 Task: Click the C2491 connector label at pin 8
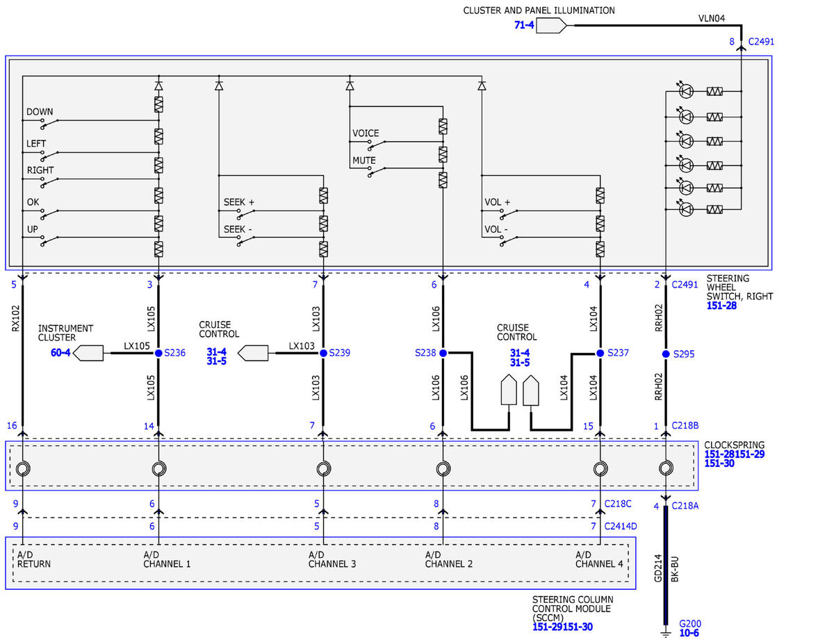pyautogui.click(x=761, y=42)
